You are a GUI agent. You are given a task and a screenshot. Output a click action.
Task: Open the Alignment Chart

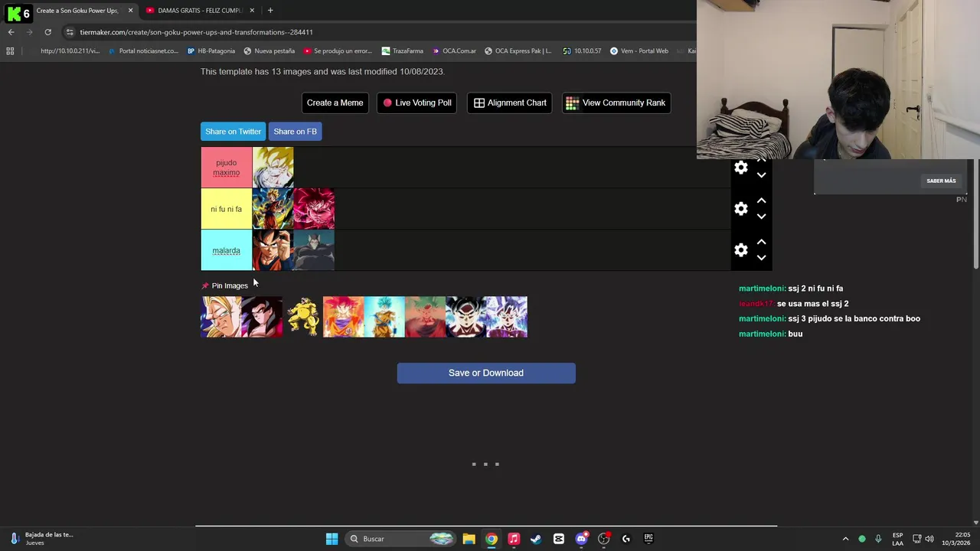click(x=510, y=103)
